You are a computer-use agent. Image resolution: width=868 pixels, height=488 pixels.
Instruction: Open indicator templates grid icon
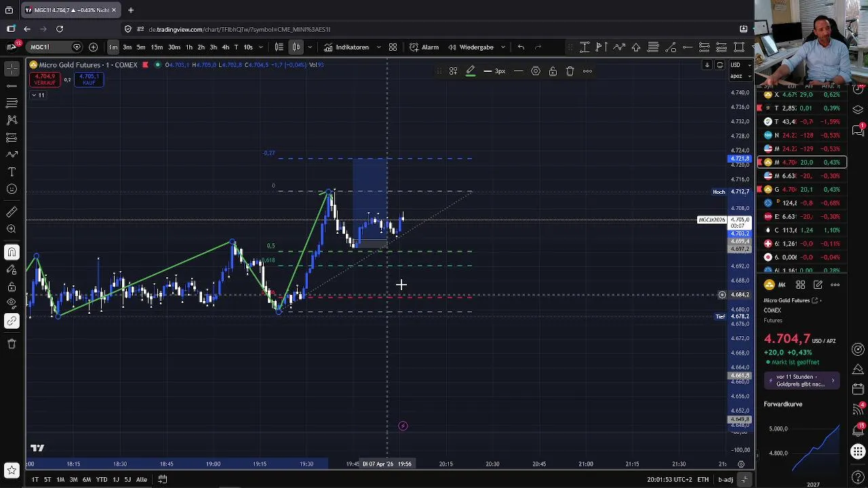click(393, 47)
